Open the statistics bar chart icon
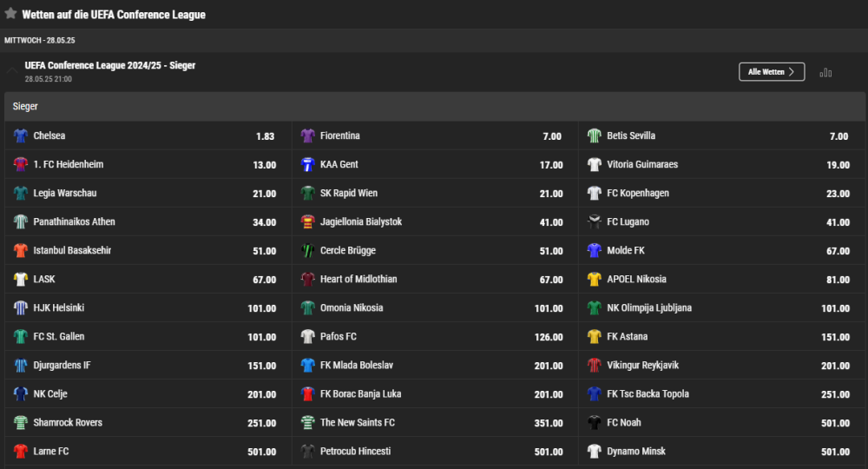This screenshot has height=469, width=868. point(825,72)
